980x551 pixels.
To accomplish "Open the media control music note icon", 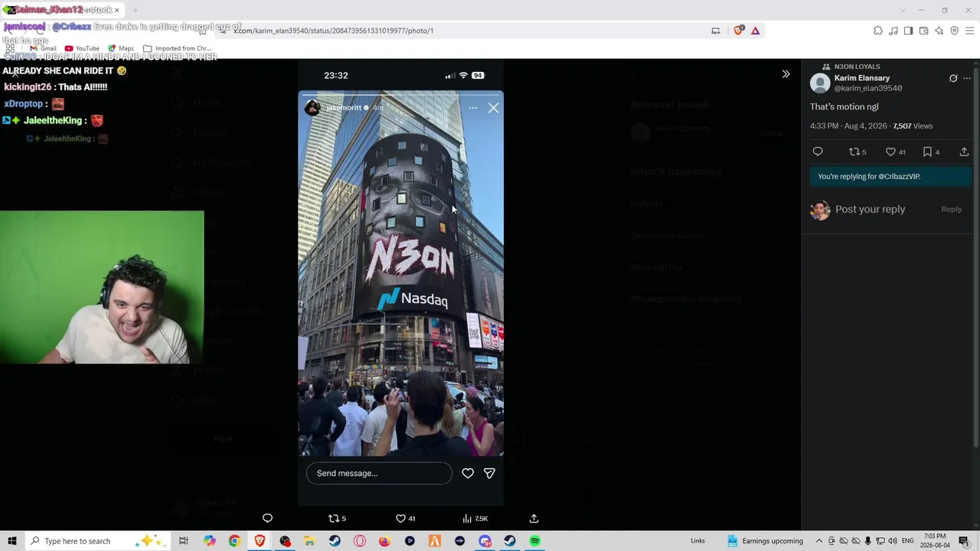I will [893, 31].
